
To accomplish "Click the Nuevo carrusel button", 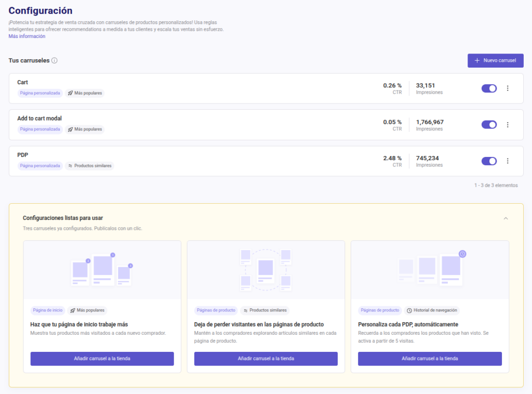I will 495,60.
